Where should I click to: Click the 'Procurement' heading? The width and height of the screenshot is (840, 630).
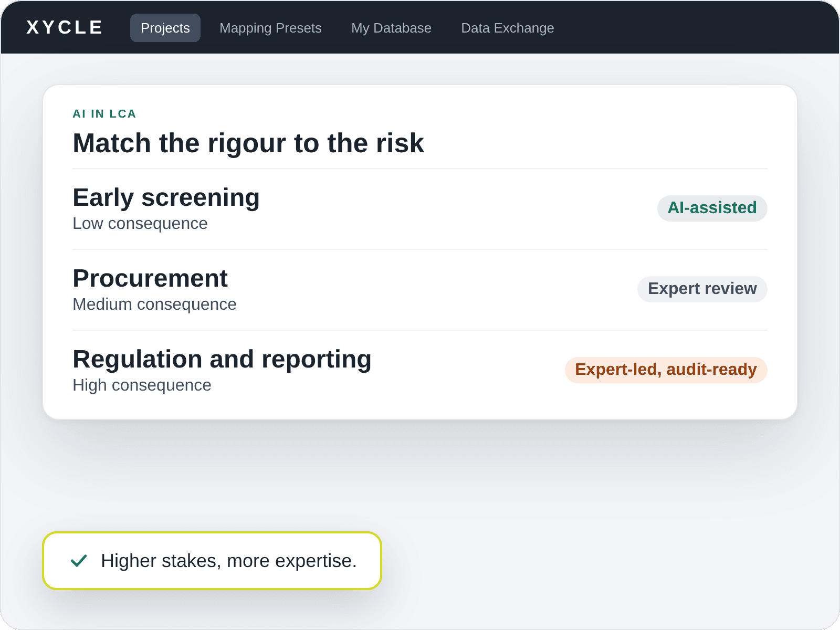pos(150,278)
